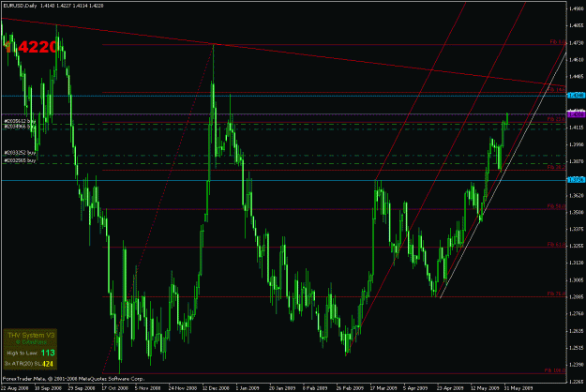Click the 1.4115 price scale value
Image resolution: width=586 pixels, height=392 pixels.
coord(577,128)
